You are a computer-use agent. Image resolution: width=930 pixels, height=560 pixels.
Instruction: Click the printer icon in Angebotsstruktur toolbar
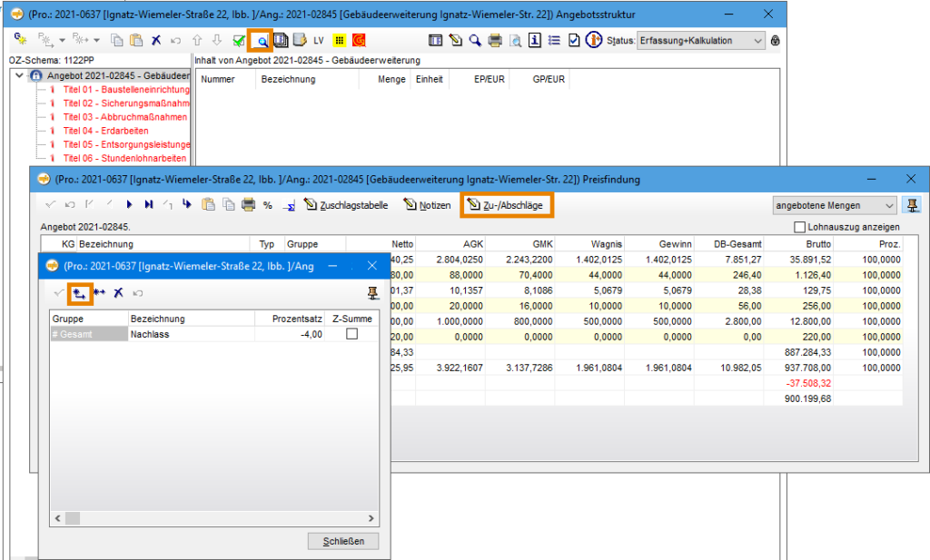tap(495, 40)
